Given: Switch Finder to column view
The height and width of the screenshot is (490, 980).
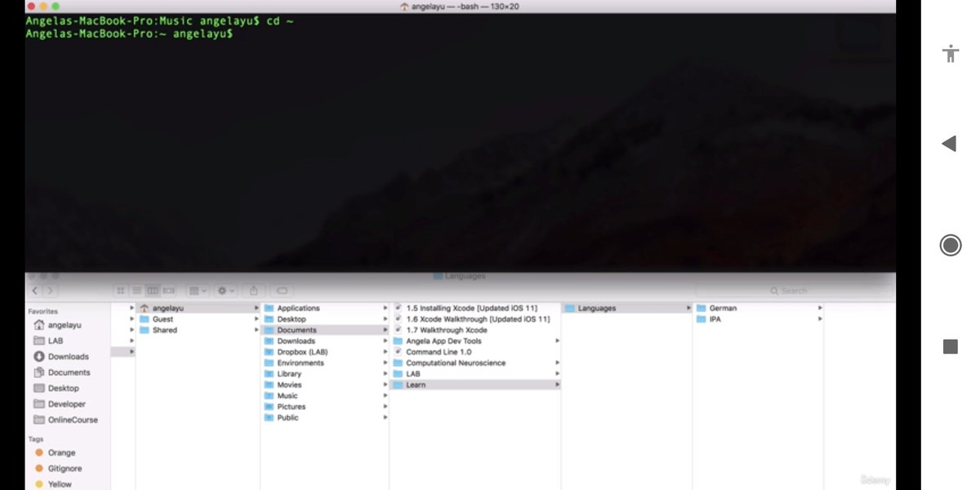Looking at the screenshot, I should [153, 291].
